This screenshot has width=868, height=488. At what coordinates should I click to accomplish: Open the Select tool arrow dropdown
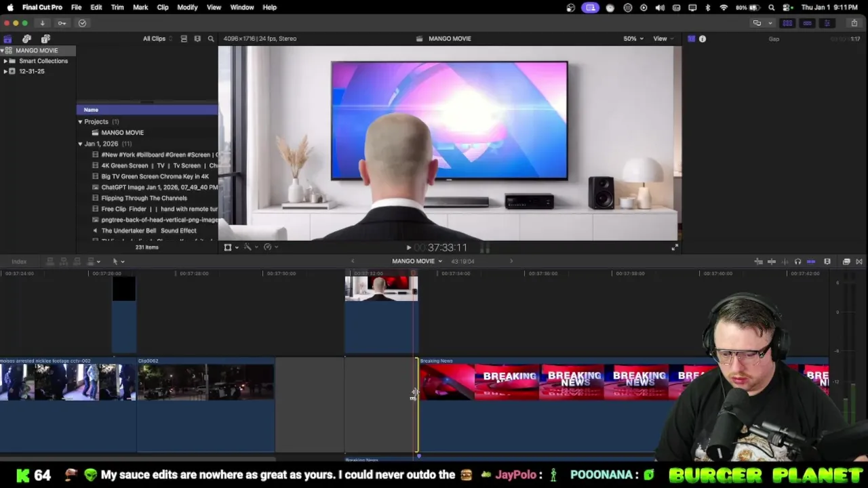tap(118, 262)
